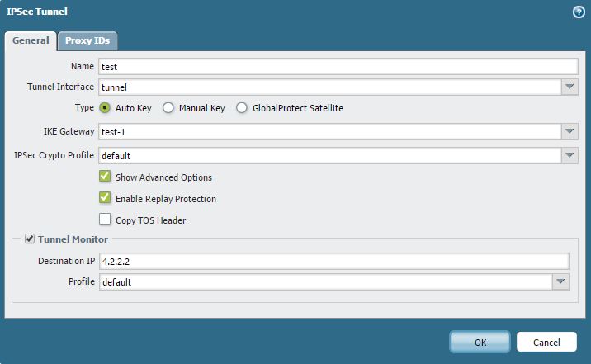Click the Manual Key label text
This screenshot has height=364, width=591.
point(201,108)
